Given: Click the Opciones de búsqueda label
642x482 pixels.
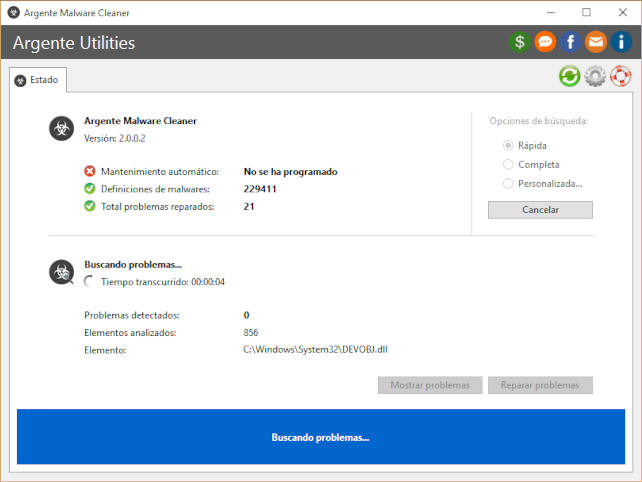Looking at the screenshot, I should (x=538, y=121).
